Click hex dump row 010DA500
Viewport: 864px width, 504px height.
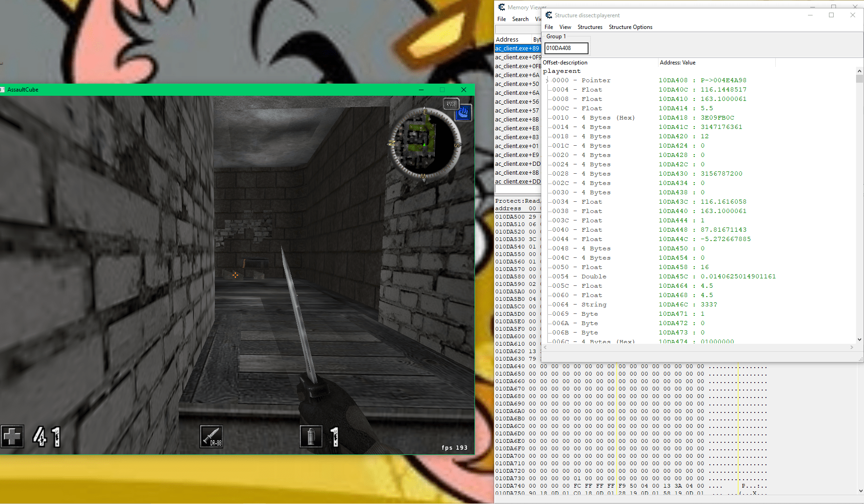[517, 217]
